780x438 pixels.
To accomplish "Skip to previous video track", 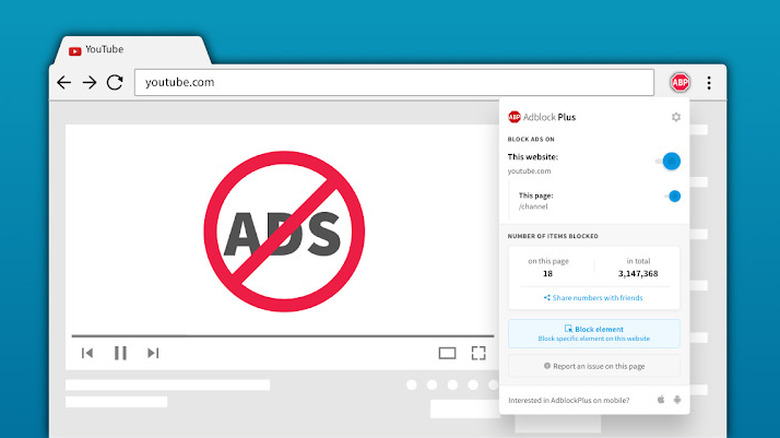I will 87,353.
